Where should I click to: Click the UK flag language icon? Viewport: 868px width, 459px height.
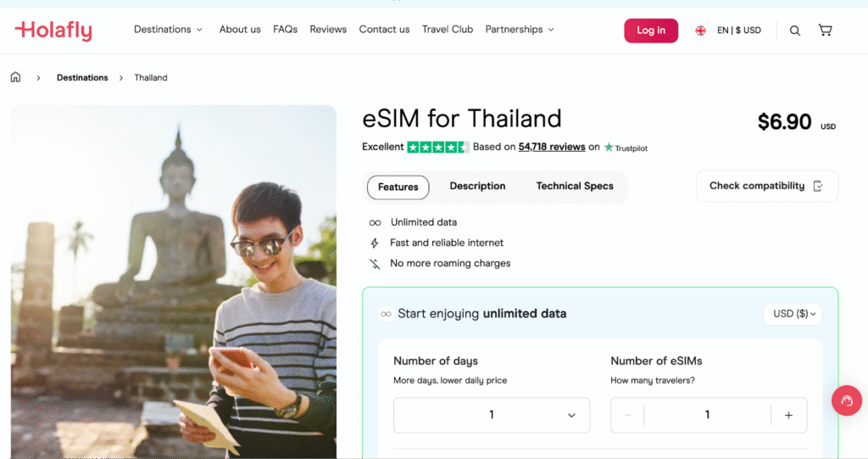point(700,31)
